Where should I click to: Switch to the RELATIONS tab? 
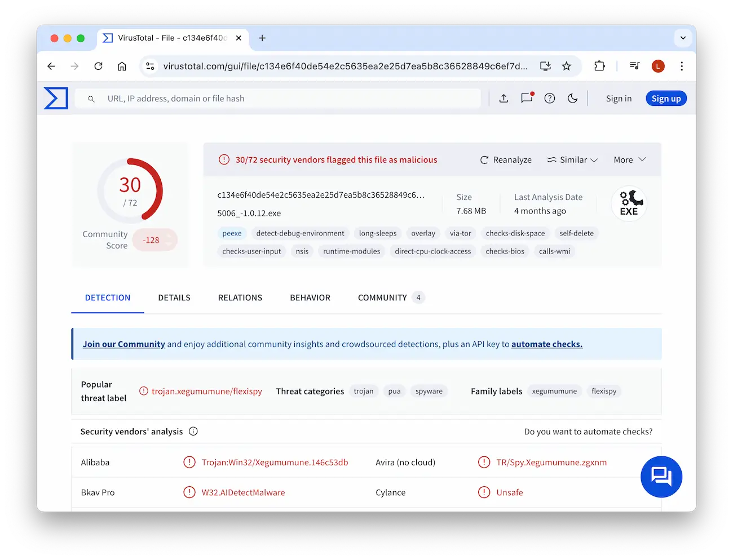240,297
